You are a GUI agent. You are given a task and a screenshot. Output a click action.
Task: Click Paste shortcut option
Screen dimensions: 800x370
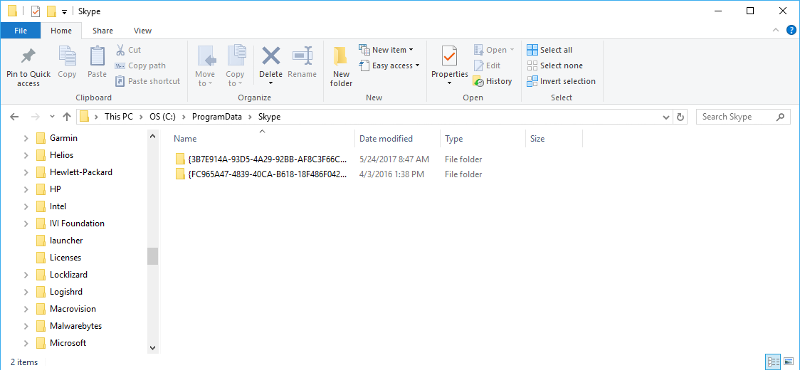pyautogui.click(x=147, y=81)
